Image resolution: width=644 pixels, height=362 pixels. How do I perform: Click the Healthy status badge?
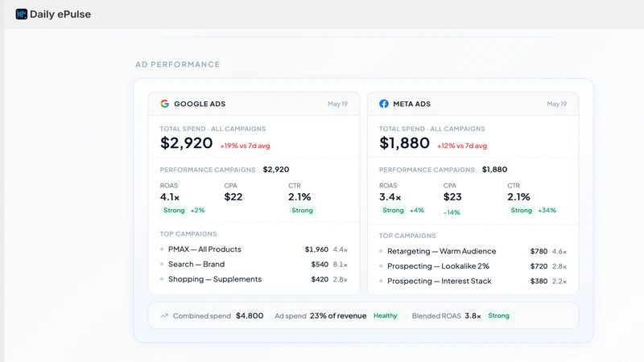coord(386,315)
